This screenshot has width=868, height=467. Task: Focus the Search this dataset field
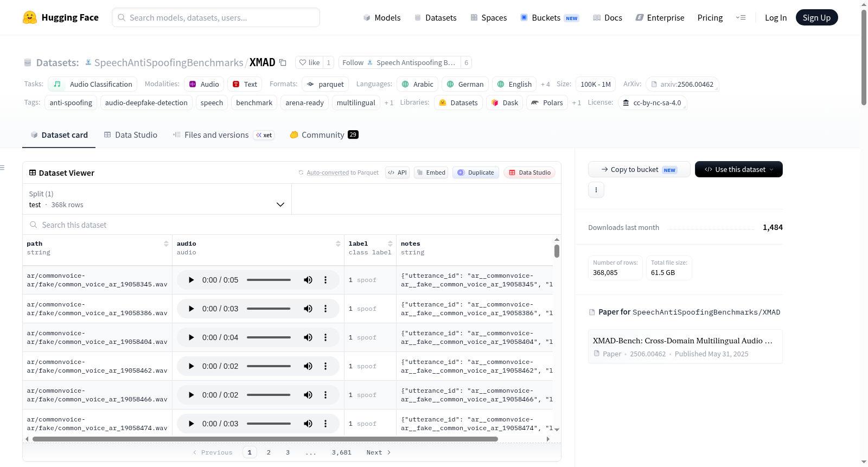pos(292,225)
